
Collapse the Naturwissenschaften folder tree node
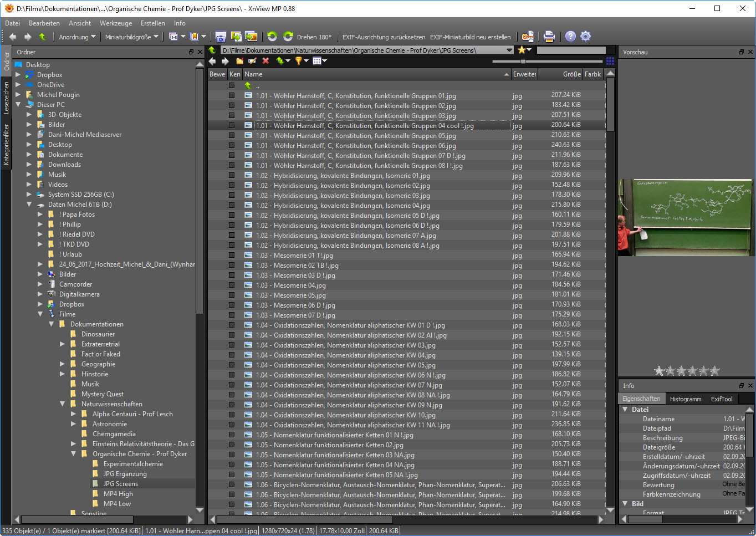(x=63, y=404)
